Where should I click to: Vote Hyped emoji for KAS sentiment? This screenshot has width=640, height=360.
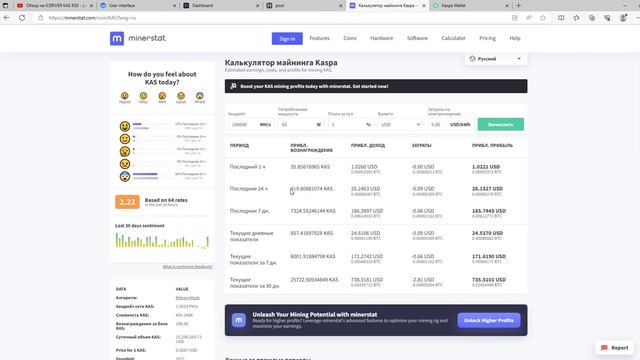click(x=124, y=96)
